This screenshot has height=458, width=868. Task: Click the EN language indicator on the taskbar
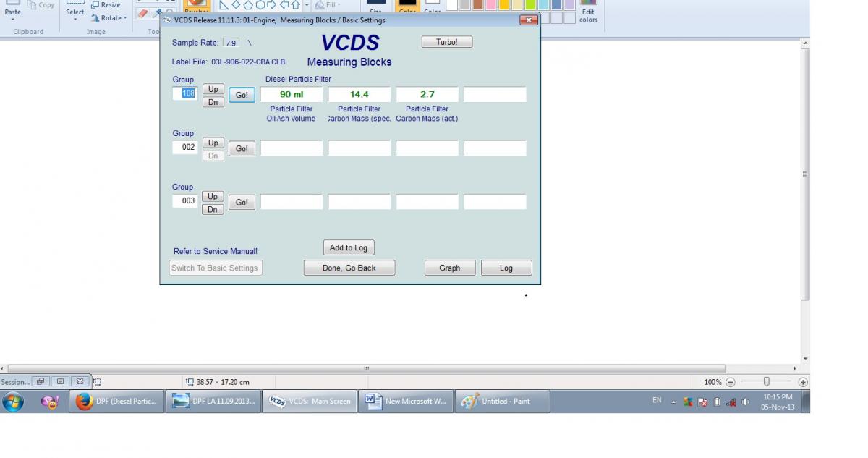pos(657,400)
